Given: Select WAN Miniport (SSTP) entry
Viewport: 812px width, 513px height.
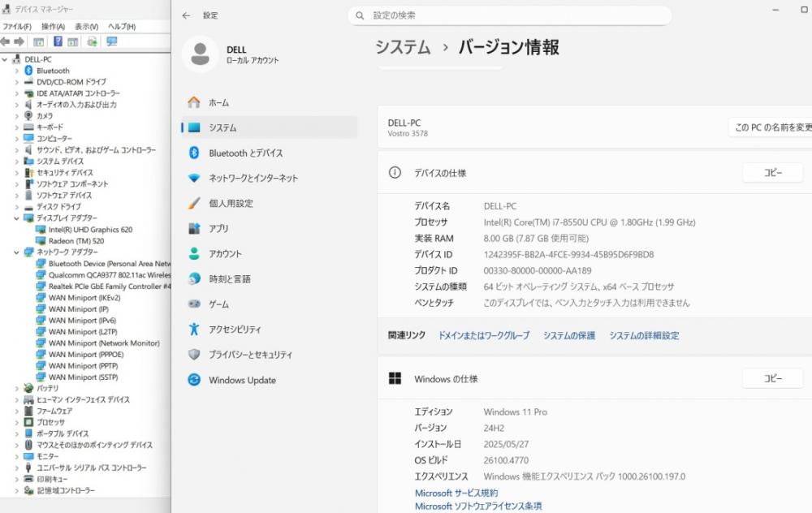Looking at the screenshot, I should (84, 377).
